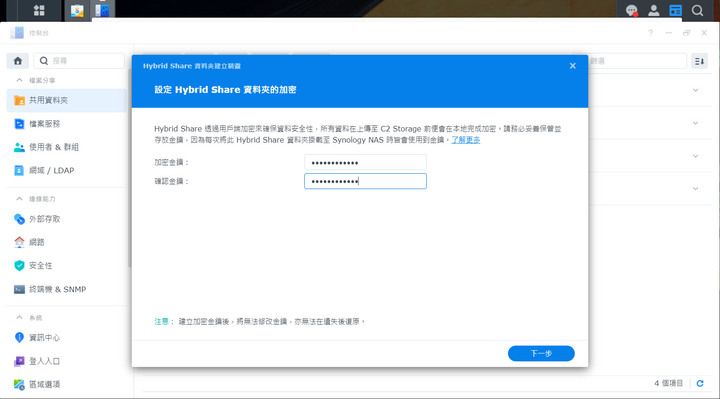
Task: Open 外部存取 in the sidebar
Action: pyautogui.click(x=67, y=219)
